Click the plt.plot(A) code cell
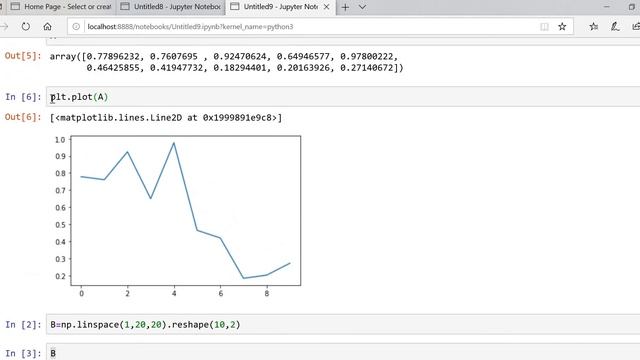Viewport: 640px width, 360px height. tap(343, 97)
